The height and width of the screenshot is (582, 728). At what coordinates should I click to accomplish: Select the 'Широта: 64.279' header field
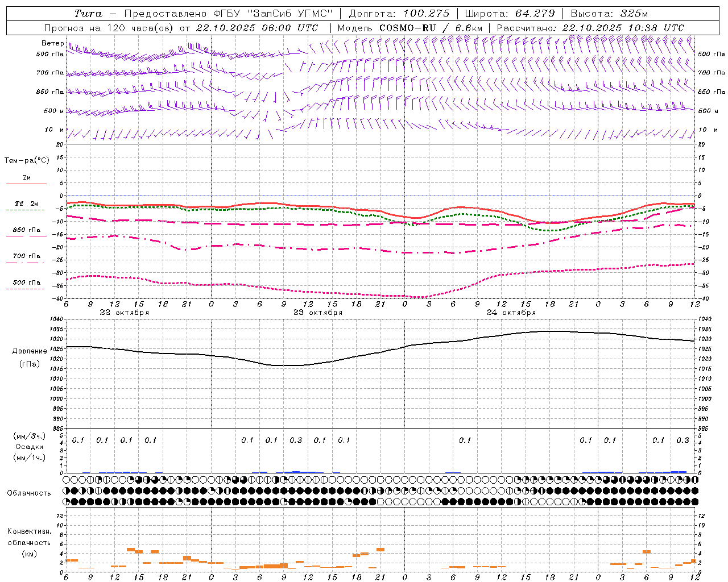(510, 14)
